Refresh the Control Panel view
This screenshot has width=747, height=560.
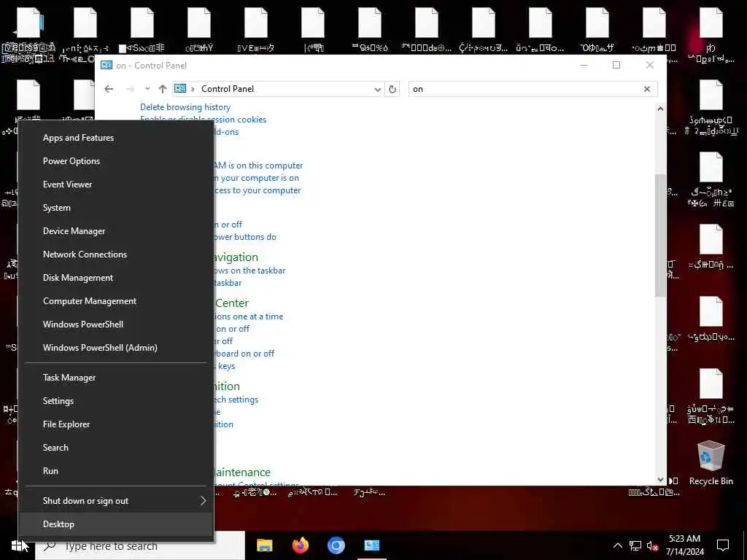click(392, 89)
